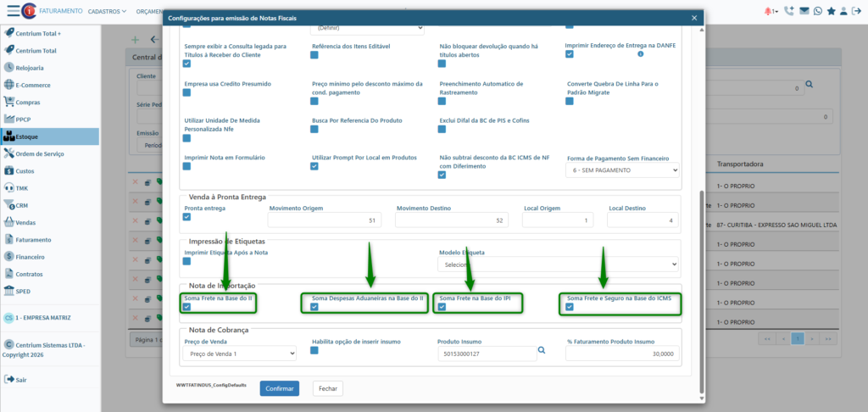
Task: Open the Modelo Etiqueta dropdown
Action: pos(558,264)
